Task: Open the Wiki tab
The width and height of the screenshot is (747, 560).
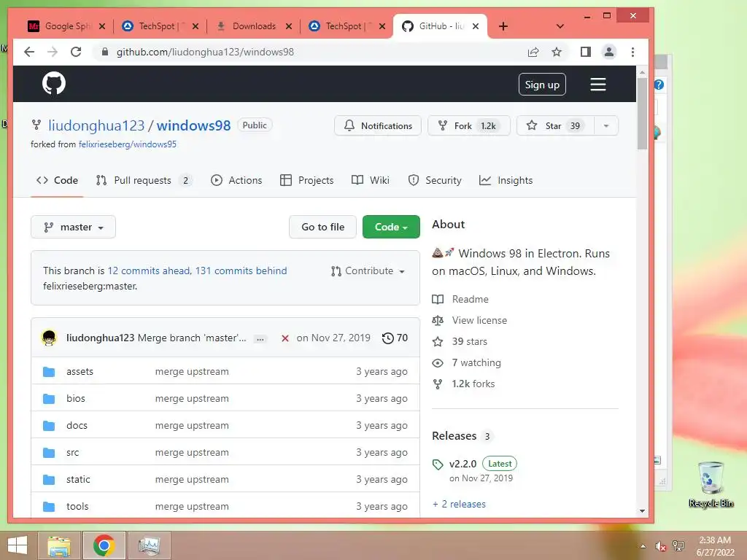Action: tap(371, 181)
